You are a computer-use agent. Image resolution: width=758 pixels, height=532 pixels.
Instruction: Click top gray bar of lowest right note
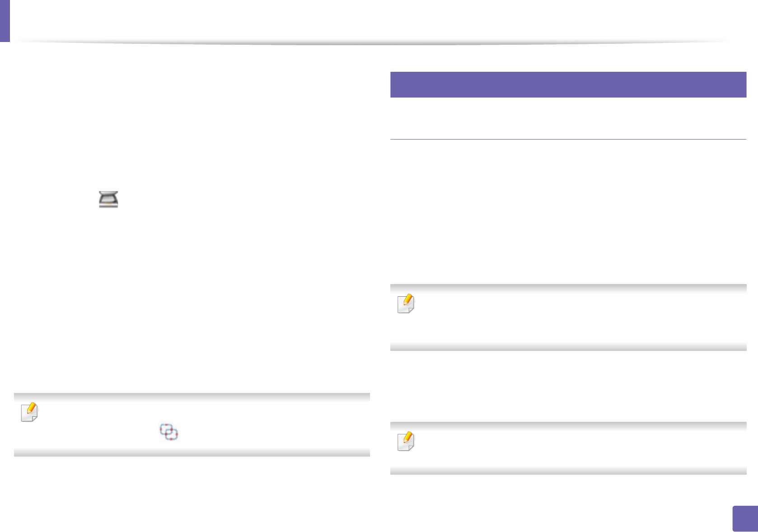click(x=568, y=425)
